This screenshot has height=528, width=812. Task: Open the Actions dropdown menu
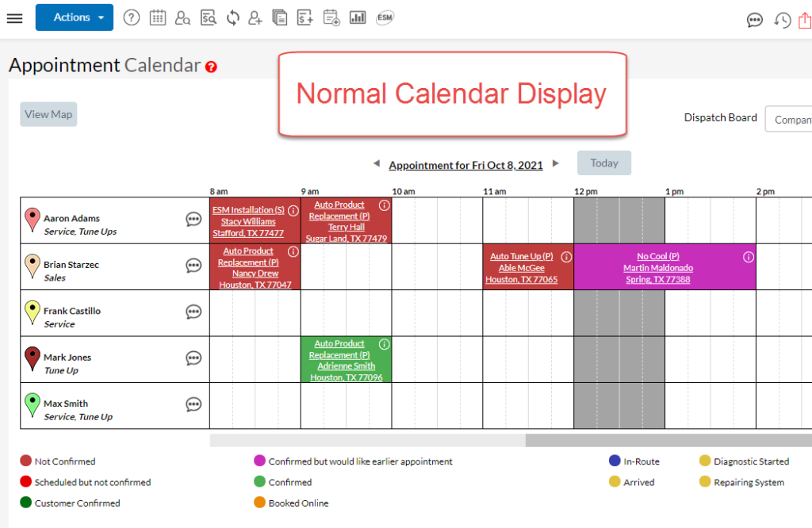pos(74,17)
